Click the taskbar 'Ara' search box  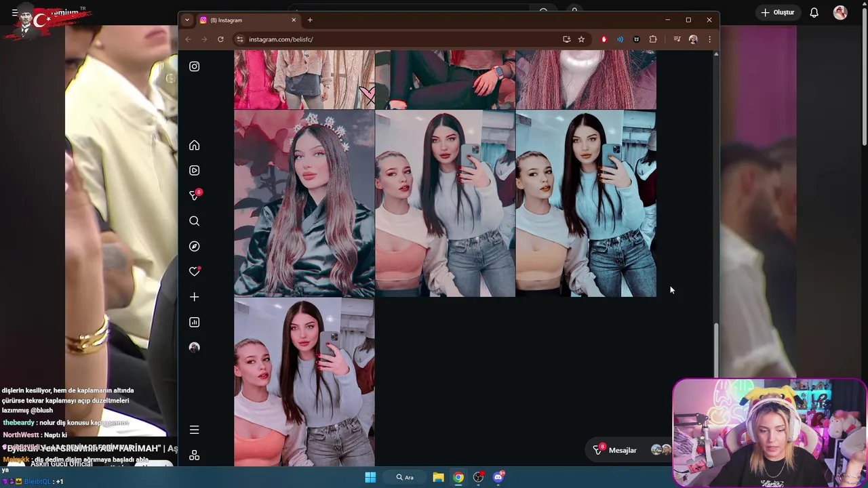[x=405, y=477]
